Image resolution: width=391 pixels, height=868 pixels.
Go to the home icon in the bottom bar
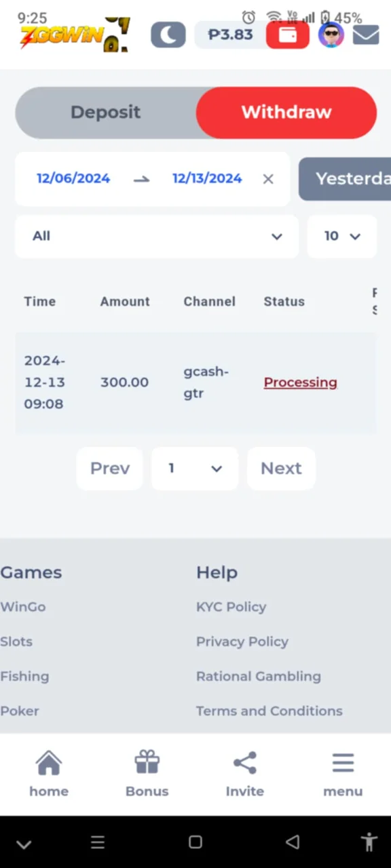pos(49,774)
